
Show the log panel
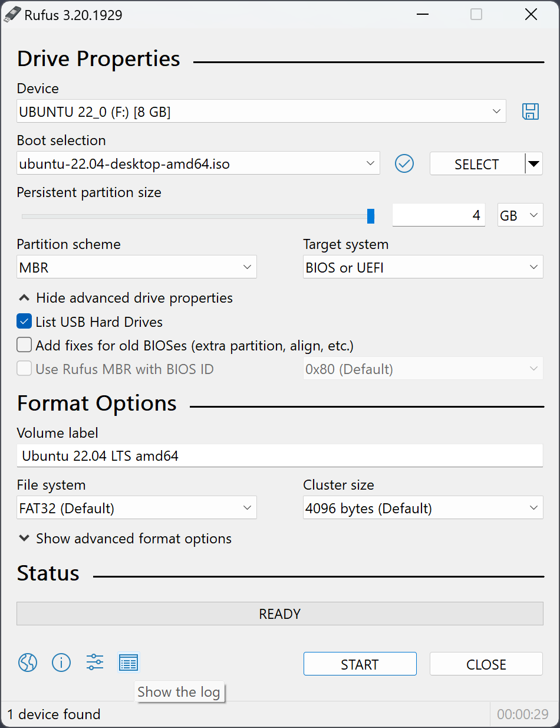129,663
